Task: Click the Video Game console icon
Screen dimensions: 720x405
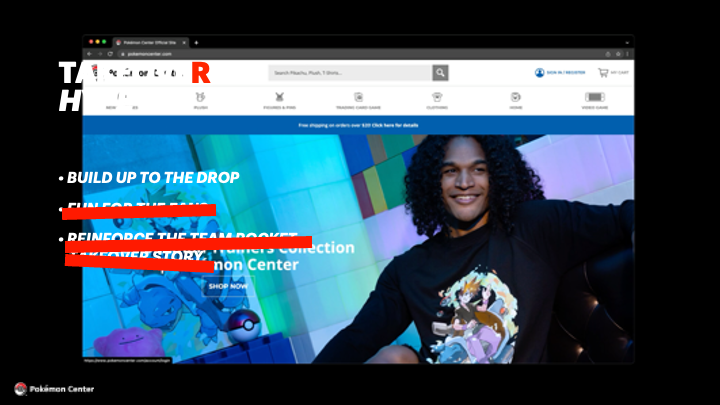Action: tap(595, 97)
